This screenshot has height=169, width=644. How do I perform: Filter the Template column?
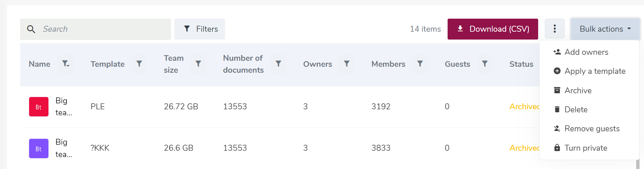[x=139, y=64]
